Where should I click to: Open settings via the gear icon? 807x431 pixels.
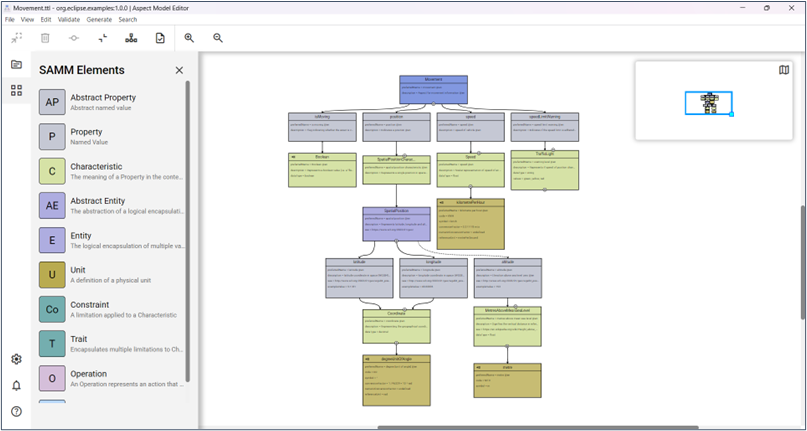[16, 359]
